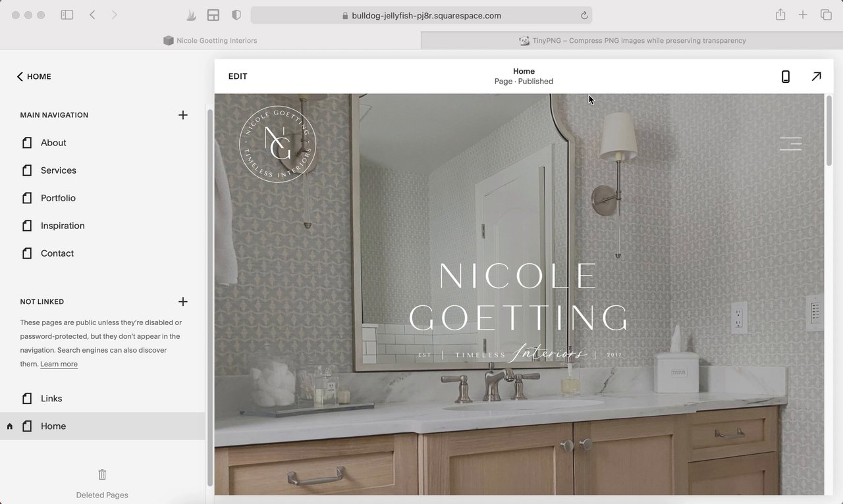
Task: Click the EDIT button
Action: click(x=238, y=76)
